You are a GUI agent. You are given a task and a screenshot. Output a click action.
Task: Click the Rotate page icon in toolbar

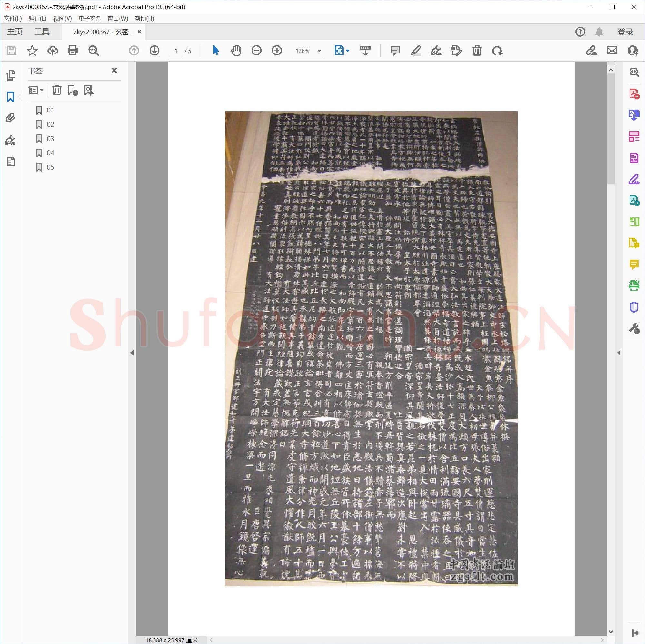(x=497, y=51)
